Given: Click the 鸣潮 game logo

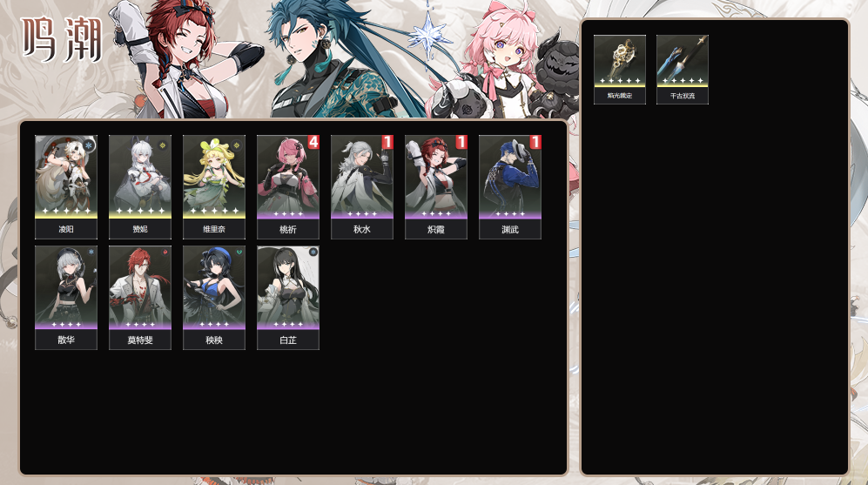Looking at the screenshot, I should [62, 39].
